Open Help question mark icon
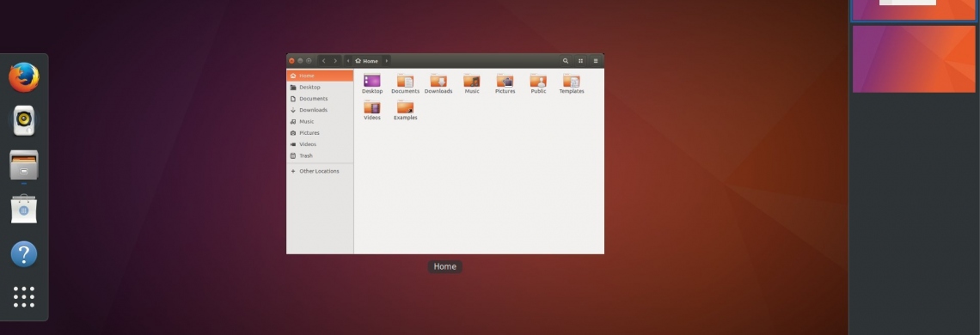Screen dimensions: 980x335 [24, 254]
